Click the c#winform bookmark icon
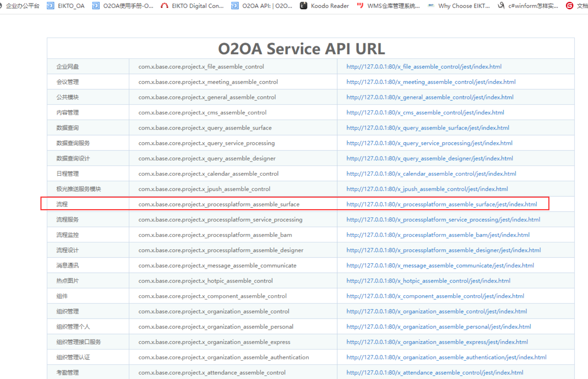This screenshot has height=379, width=588. coord(501,6)
